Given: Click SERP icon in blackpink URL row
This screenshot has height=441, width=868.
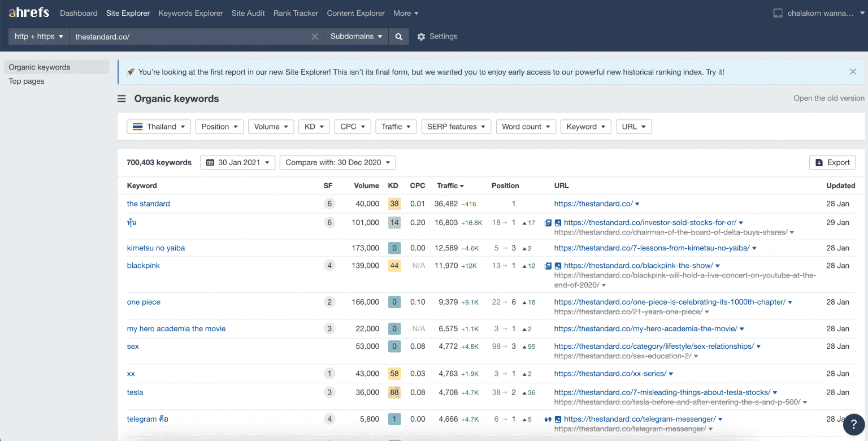Looking at the screenshot, I should (x=548, y=266).
